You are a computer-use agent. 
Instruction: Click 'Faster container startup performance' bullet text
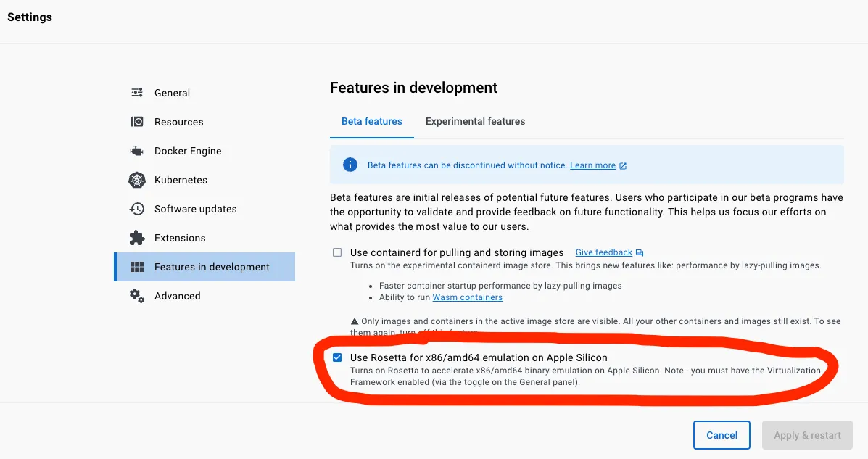pos(500,286)
